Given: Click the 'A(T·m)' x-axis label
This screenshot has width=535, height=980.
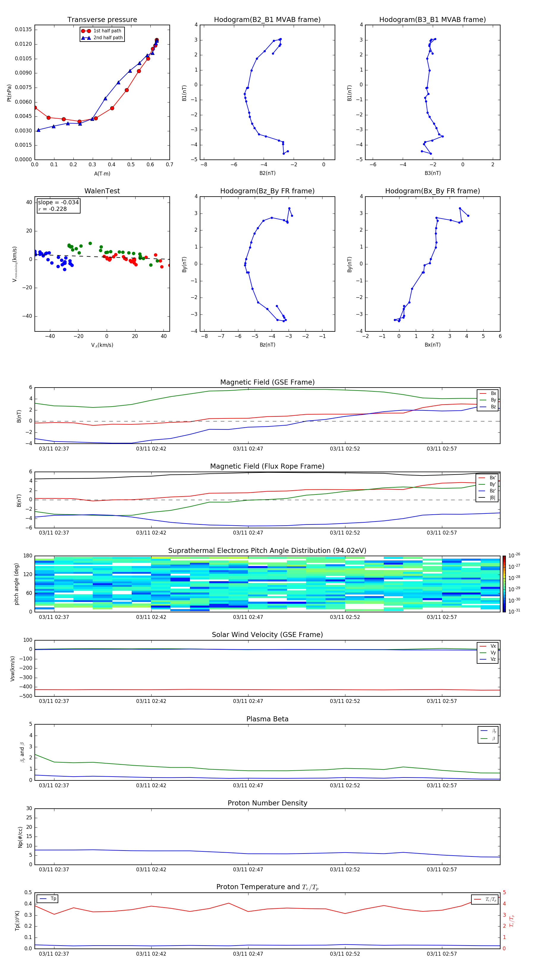Looking at the screenshot, I should (102, 173).
